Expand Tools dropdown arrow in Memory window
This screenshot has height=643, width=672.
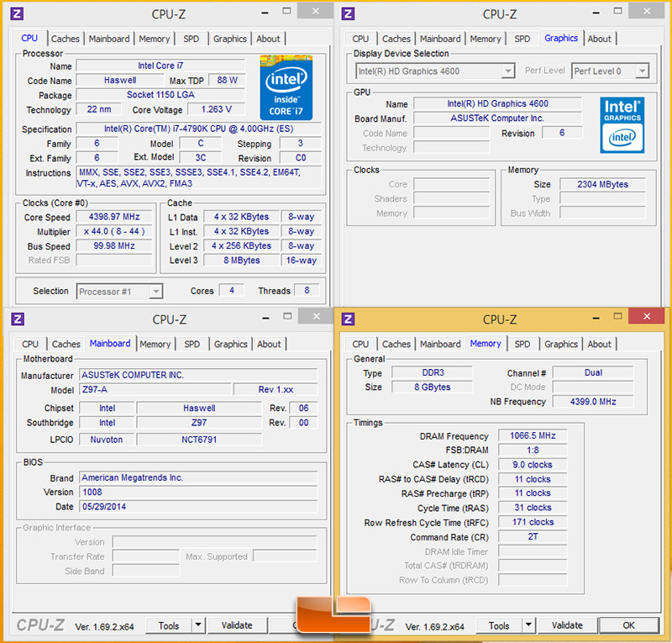[528, 625]
